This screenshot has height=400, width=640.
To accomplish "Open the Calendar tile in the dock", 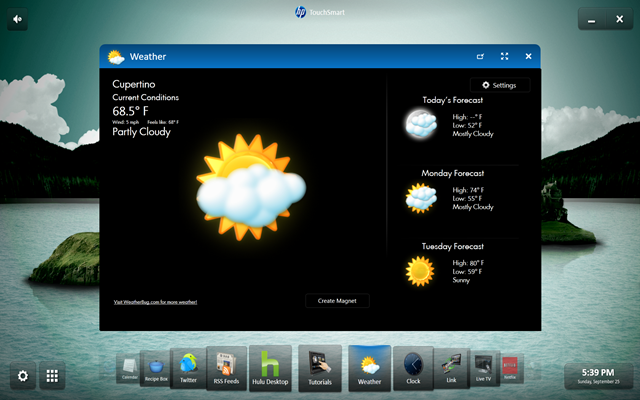I will (129, 368).
